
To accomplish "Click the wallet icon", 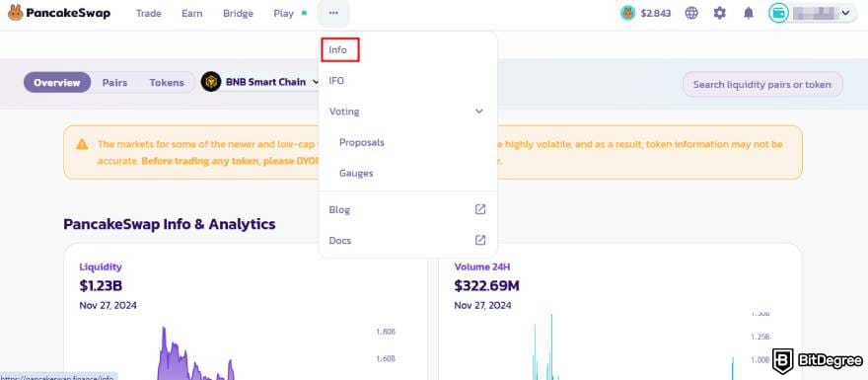I will coord(778,13).
